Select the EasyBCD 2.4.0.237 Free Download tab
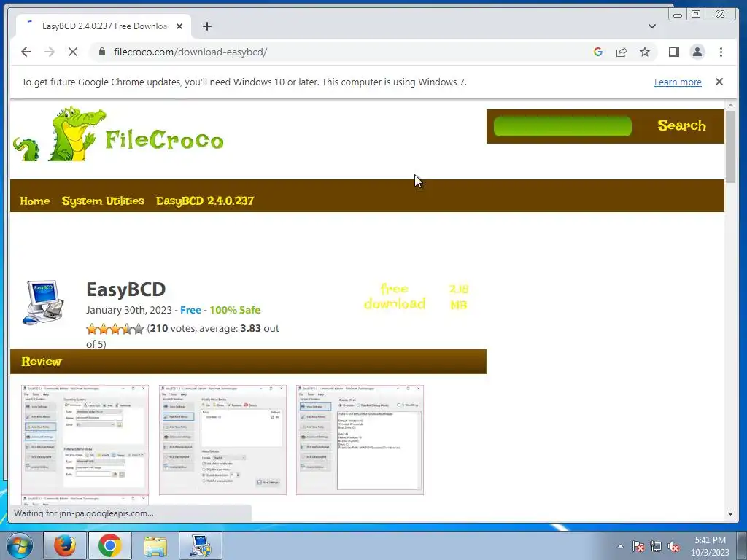The width and height of the screenshot is (747, 560). coord(104,26)
